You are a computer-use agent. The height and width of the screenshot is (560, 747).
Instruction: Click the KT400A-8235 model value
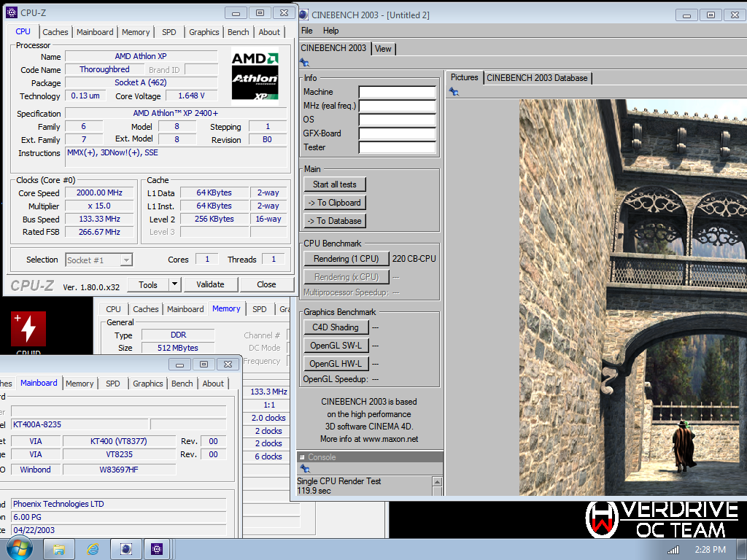pyautogui.click(x=80, y=424)
